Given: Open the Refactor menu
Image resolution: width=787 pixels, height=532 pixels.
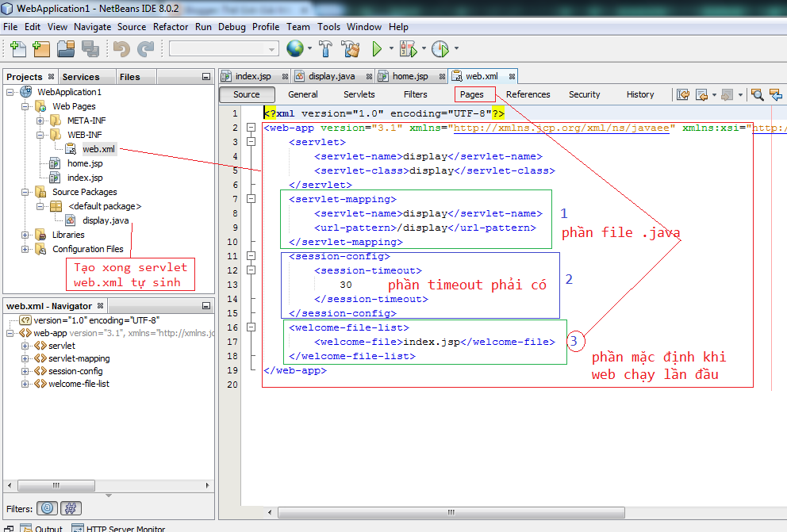Looking at the screenshot, I should point(170,26).
